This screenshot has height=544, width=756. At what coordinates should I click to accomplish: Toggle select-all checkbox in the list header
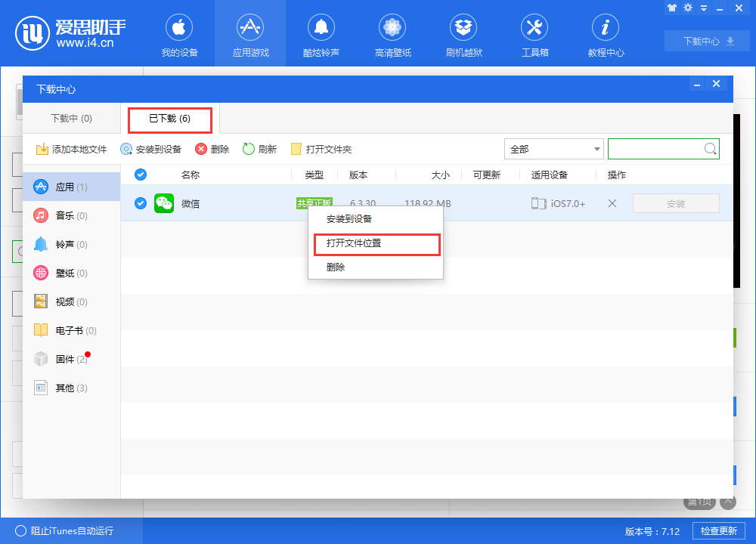[139, 175]
